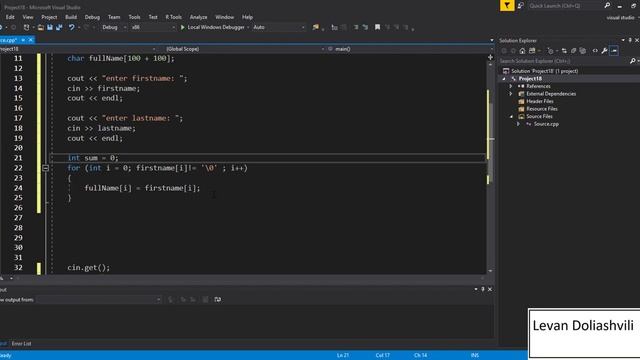Click the Solution Explorer Home icon
The image size is (640, 360).
[x=522, y=51]
